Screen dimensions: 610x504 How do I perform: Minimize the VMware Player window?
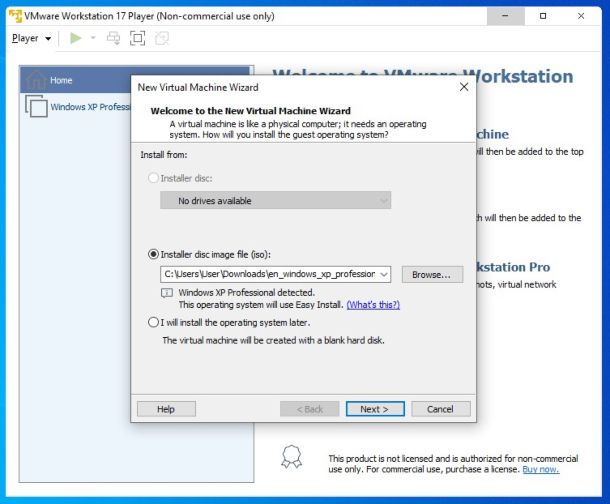(506, 16)
